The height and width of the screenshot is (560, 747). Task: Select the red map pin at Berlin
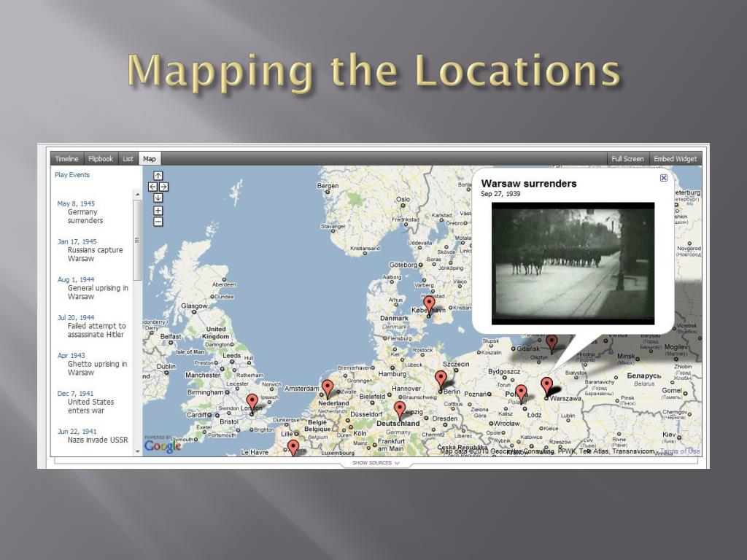(441, 381)
